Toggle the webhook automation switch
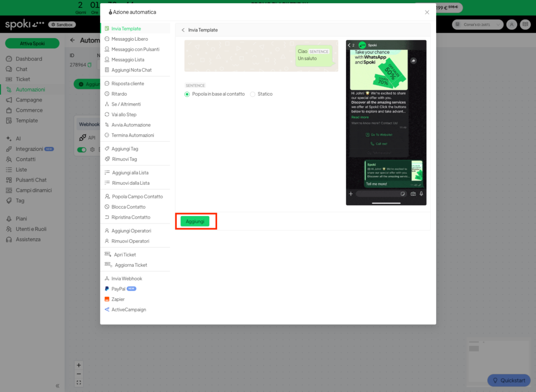This screenshot has width=536, height=392. click(82, 150)
